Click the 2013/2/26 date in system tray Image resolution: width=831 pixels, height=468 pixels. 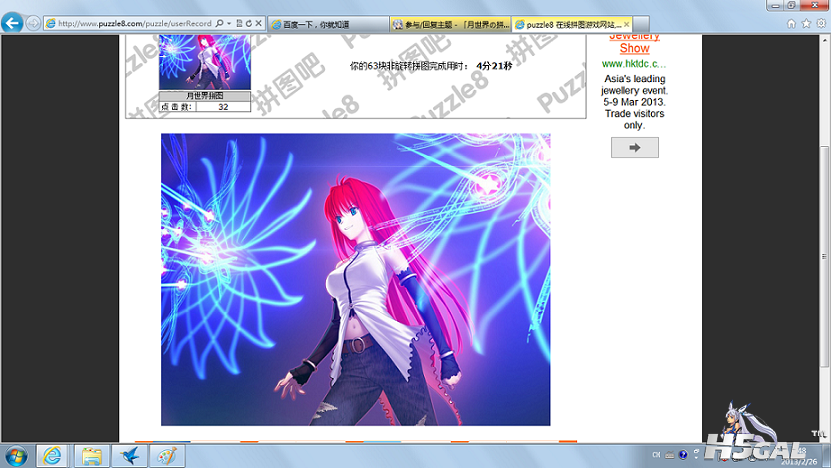coord(798,462)
